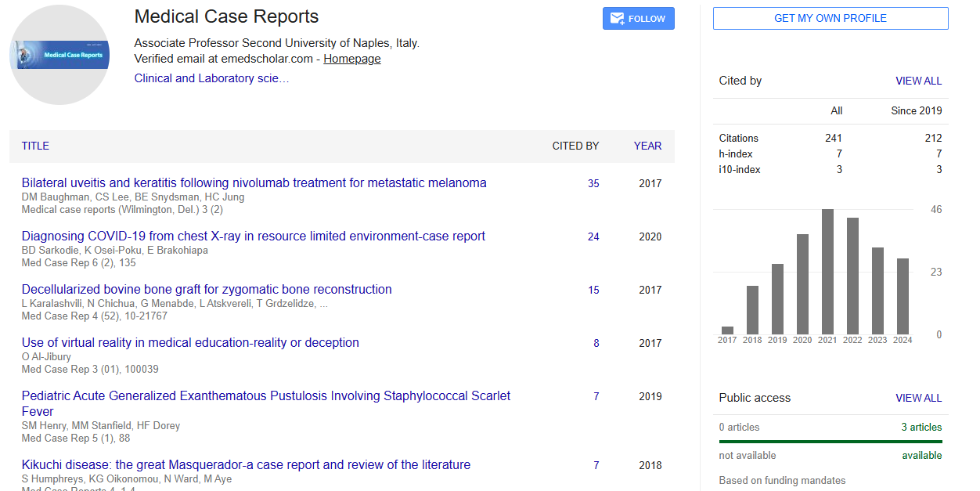Click the citation count 24 for COVID-19 article

coord(593,236)
